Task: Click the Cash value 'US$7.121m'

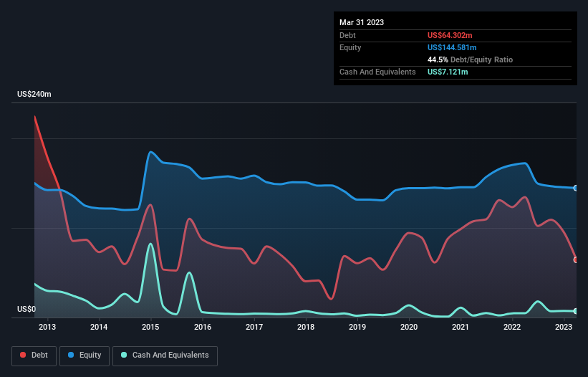Action: [x=448, y=72]
